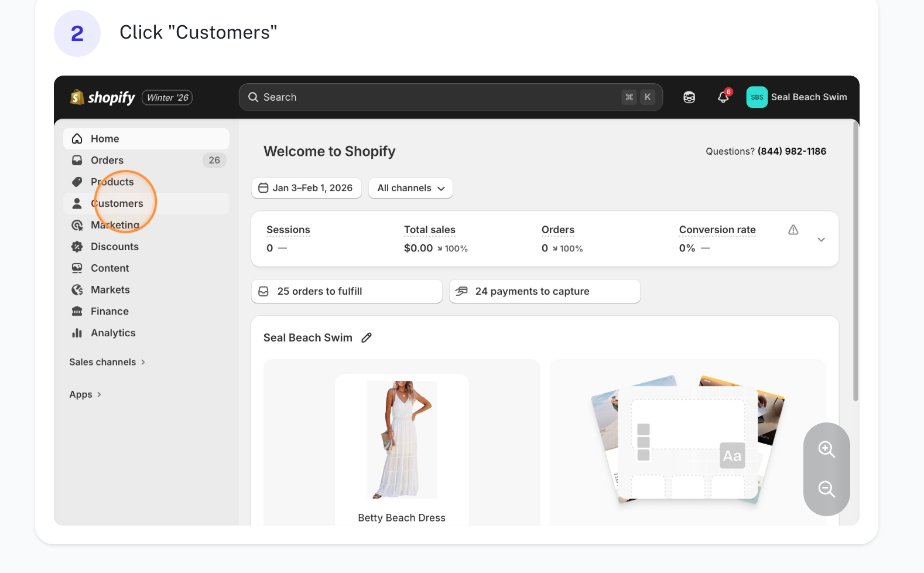Expand Sales channels section
Image resolution: width=924 pixels, height=573 pixels.
(x=107, y=362)
